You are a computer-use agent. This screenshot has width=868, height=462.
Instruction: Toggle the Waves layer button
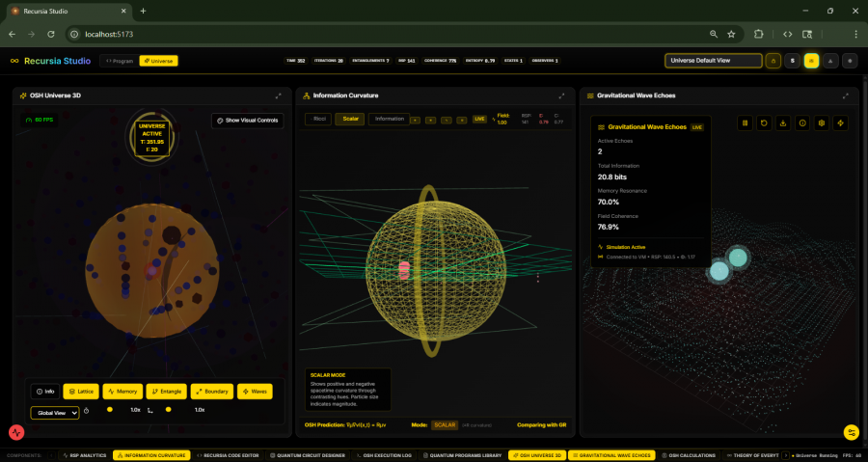pyautogui.click(x=255, y=392)
